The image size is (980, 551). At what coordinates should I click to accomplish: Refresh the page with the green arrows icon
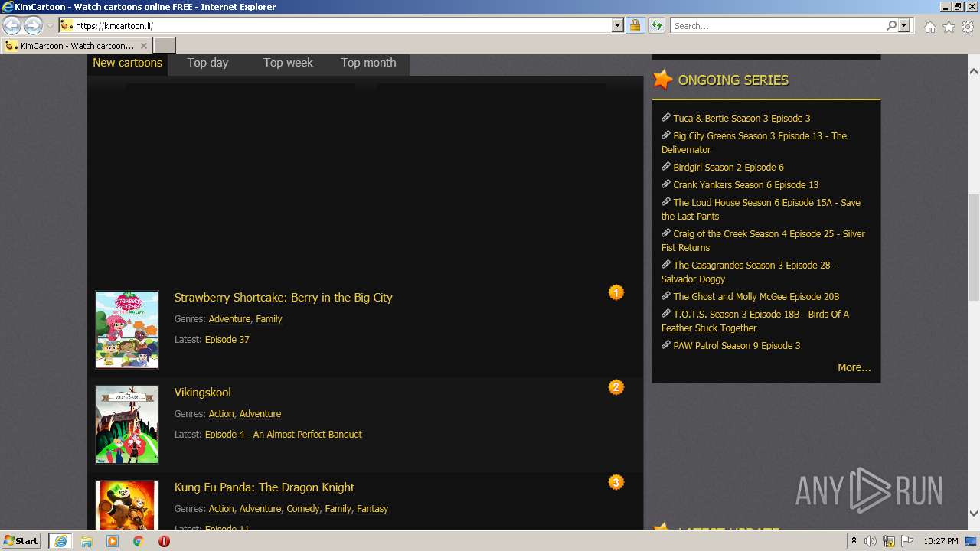click(656, 25)
